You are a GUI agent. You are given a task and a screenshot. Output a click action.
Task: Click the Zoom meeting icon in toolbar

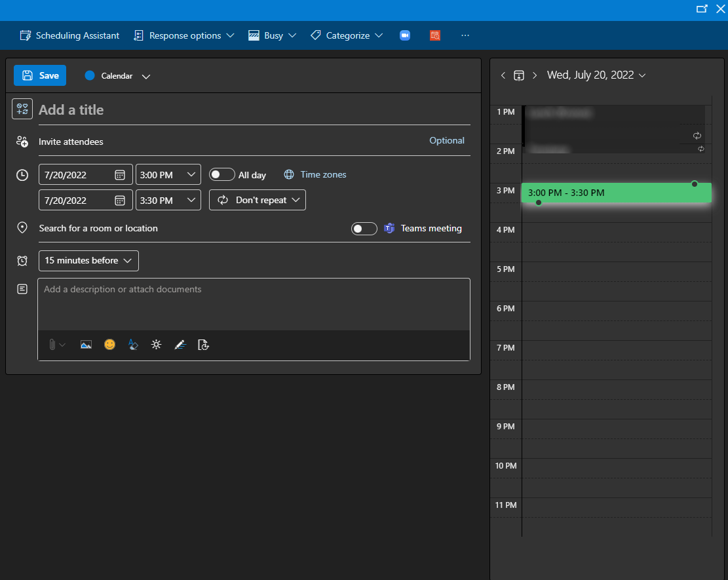tap(405, 35)
